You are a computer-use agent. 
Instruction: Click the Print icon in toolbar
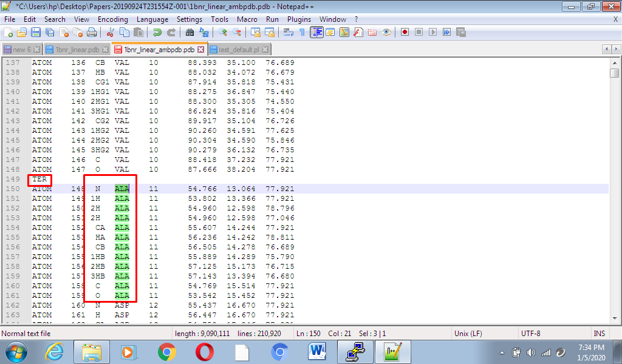pyautogui.click(x=92, y=32)
